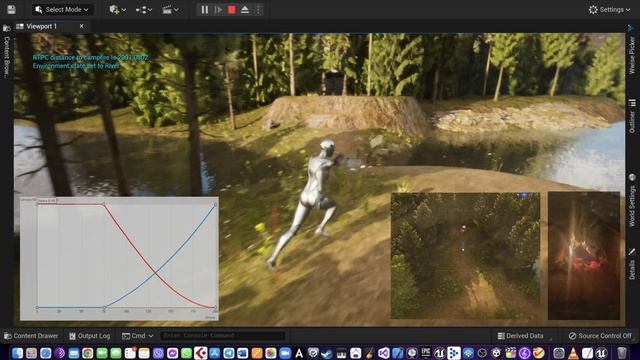This screenshot has height=360, width=640.
Task: Click the Details pencil icon in the right sidebar
Action: [632, 252]
